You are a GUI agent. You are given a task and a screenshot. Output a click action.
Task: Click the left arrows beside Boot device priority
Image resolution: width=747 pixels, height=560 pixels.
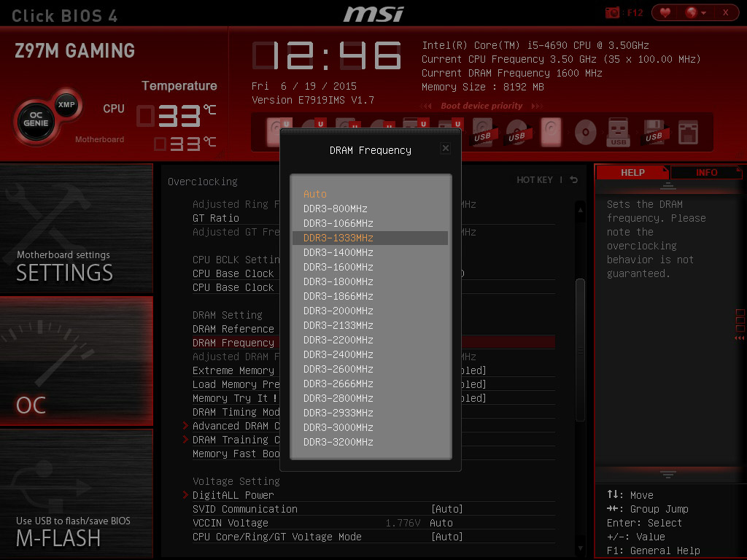click(426, 106)
